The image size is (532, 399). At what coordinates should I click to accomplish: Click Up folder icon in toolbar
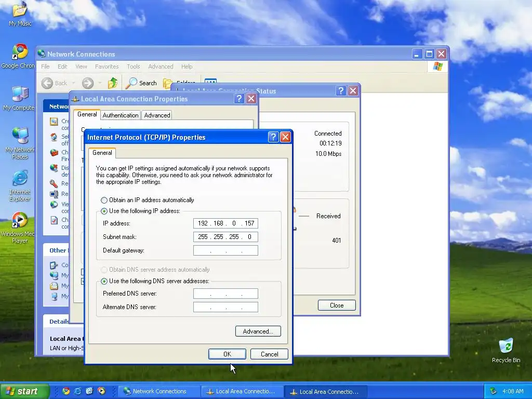[x=113, y=83]
